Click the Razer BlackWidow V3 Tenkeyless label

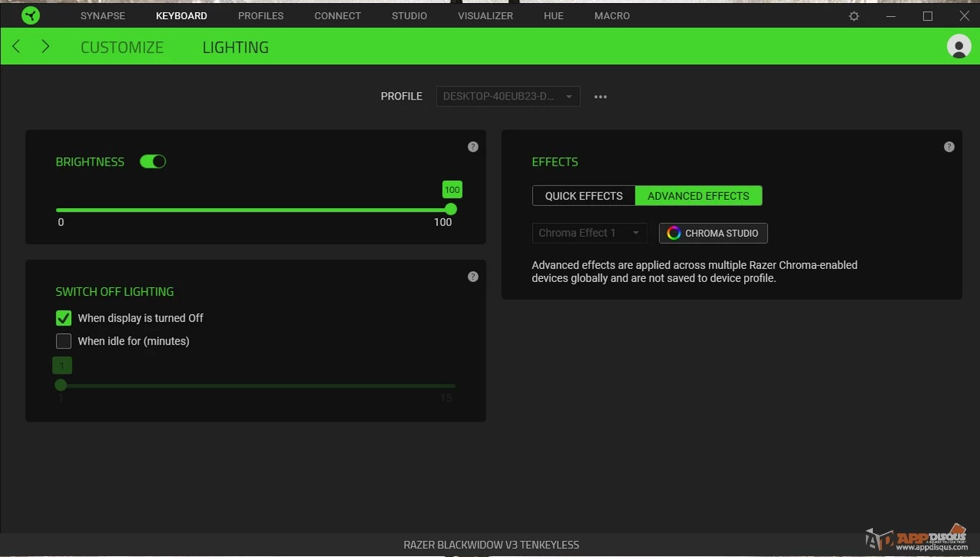492,545
